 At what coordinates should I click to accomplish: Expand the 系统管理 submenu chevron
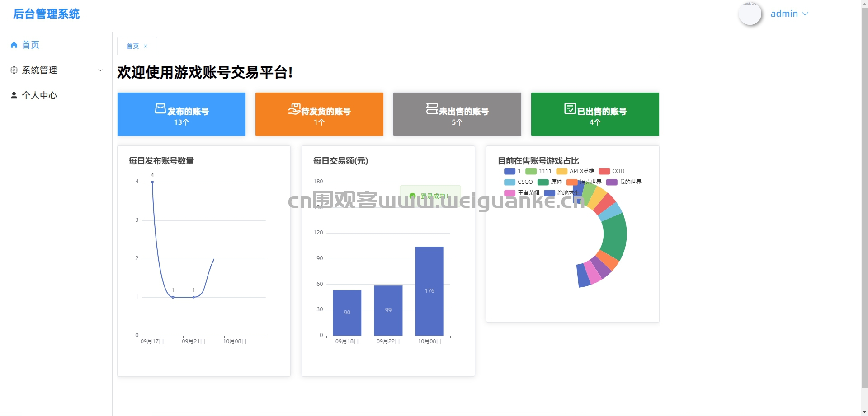coord(100,70)
